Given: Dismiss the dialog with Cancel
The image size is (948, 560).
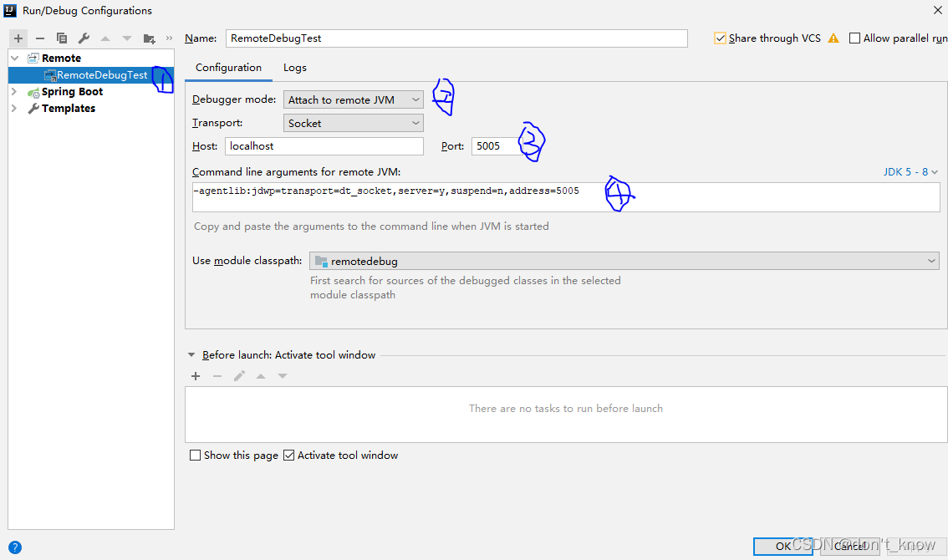Looking at the screenshot, I should [850, 546].
